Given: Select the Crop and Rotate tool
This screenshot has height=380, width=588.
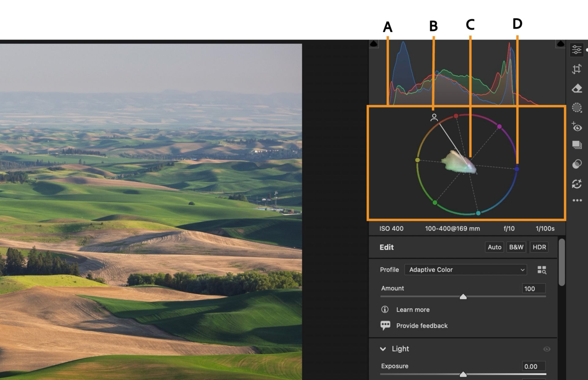Looking at the screenshot, I should [577, 69].
